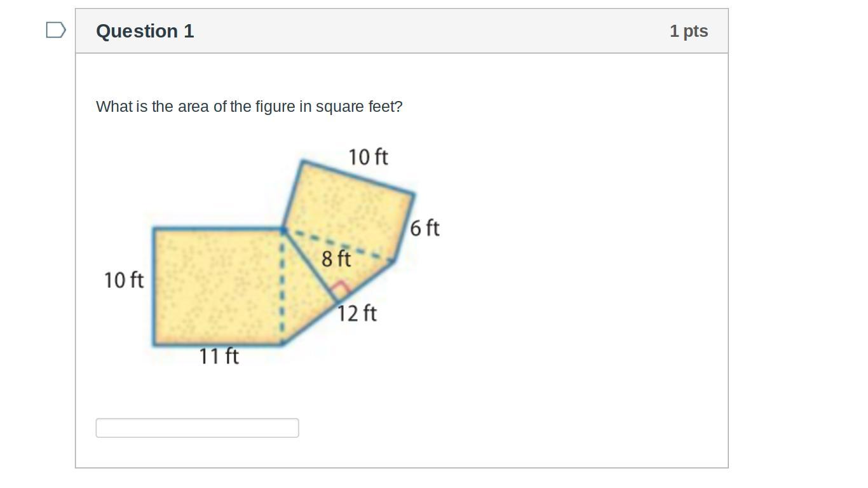Image resolution: width=868 pixels, height=488 pixels.
Task: Click the top 10 ft label
Action: point(368,157)
